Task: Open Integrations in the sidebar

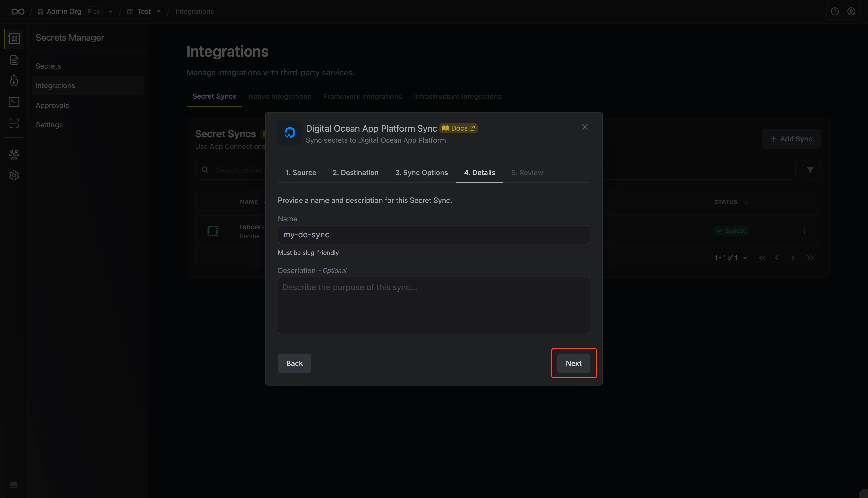Action: point(87,85)
